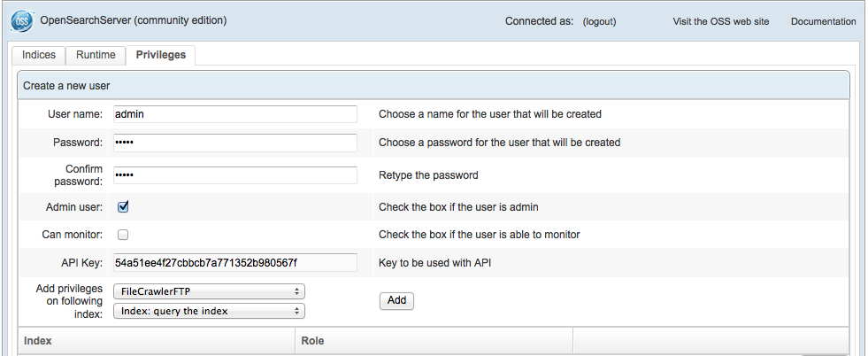Click the API Key field
Image resolution: width=868 pixels, height=356 pixels.
[234, 262]
